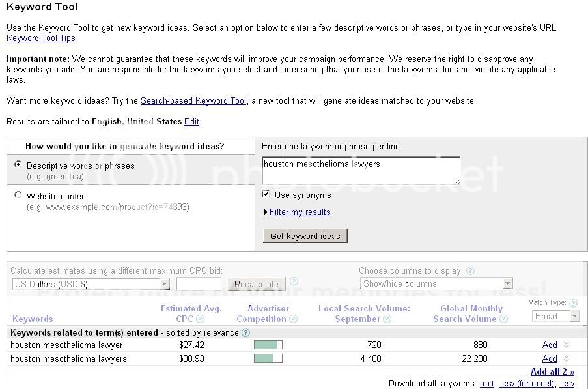Click the Match Type help icon
588x389 pixels.
573,303
